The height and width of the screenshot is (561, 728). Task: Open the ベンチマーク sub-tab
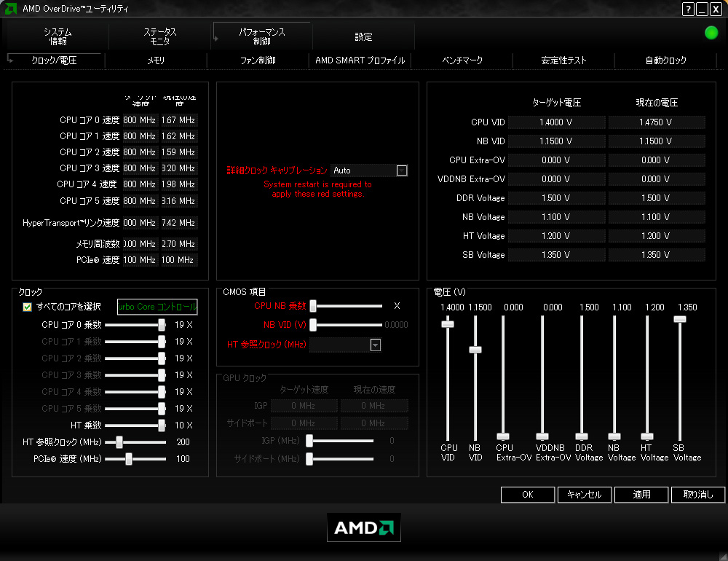462,60
